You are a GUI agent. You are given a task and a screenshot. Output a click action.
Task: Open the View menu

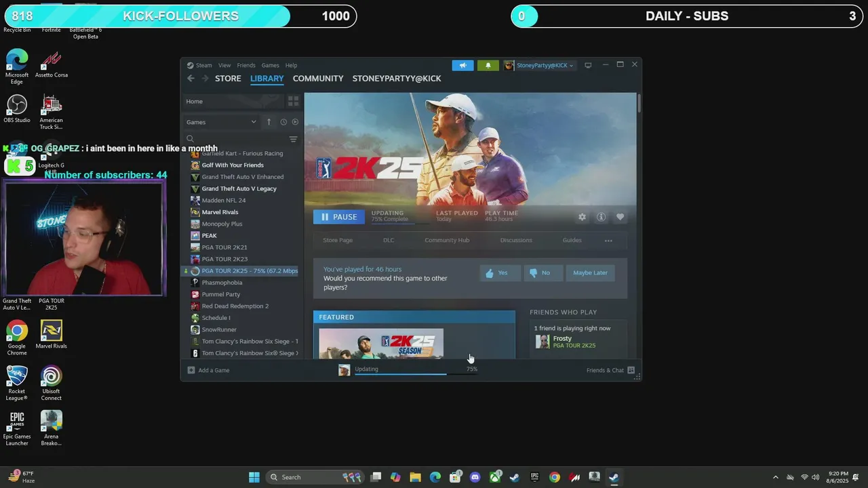pos(224,65)
